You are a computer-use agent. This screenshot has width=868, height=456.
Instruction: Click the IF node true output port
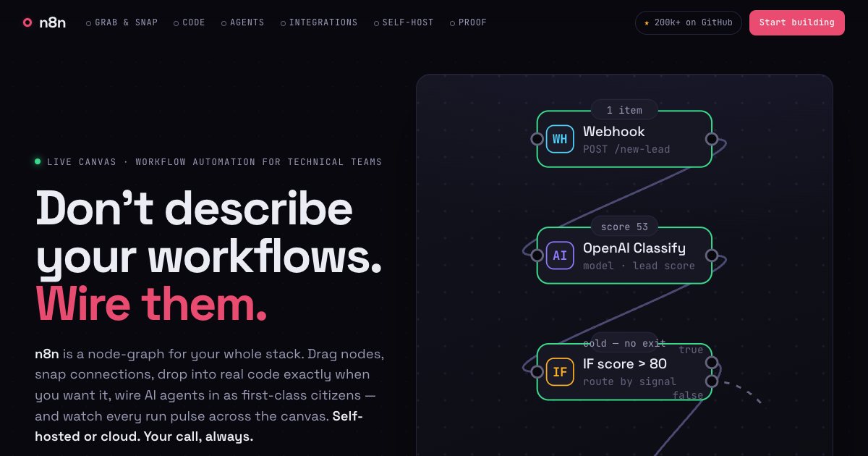click(712, 363)
